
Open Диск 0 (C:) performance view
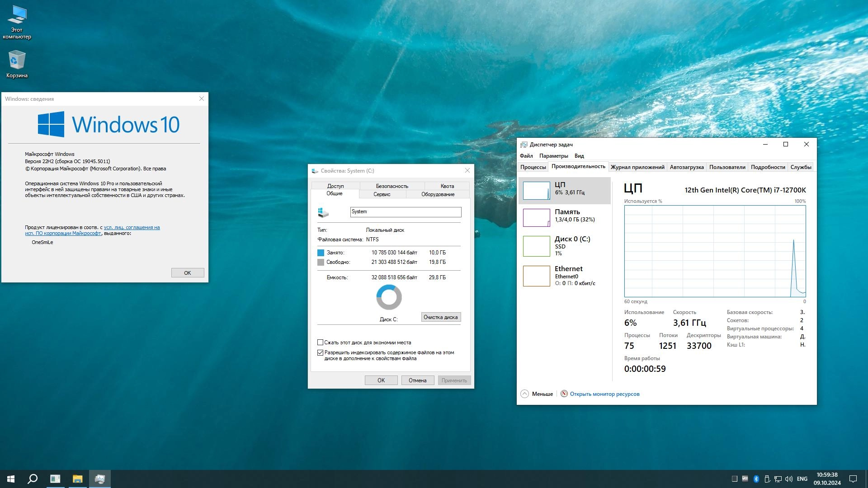click(537, 246)
